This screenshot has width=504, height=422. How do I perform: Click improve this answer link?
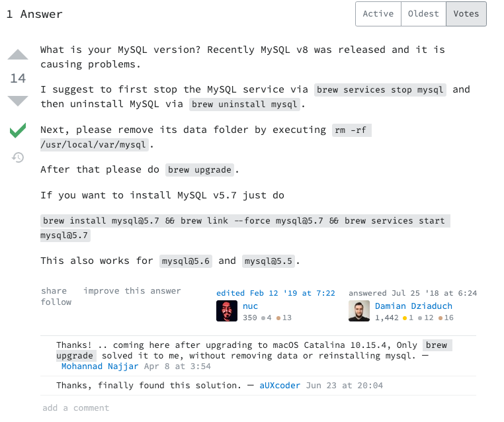(132, 291)
